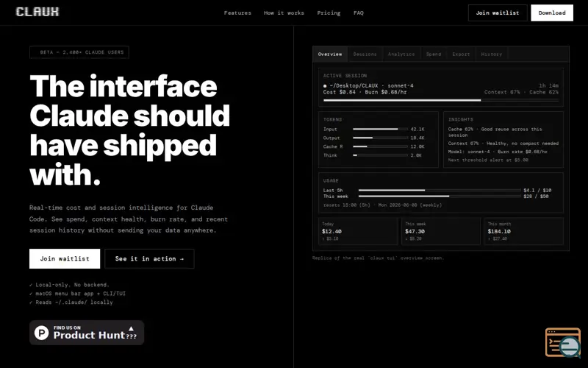Click the '$28 / $50' usage value
Viewport: 588px width, 368px height.
click(x=536, y=196)
